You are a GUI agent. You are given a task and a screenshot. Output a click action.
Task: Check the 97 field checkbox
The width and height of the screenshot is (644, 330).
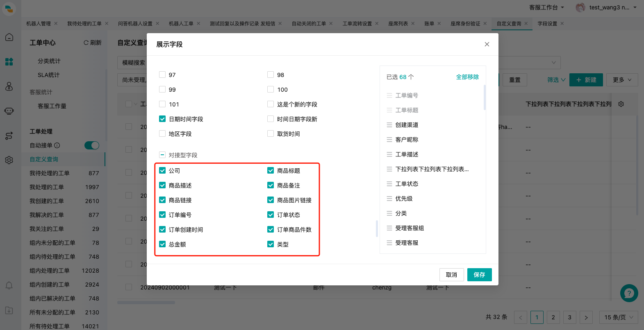tap(162, 75)
